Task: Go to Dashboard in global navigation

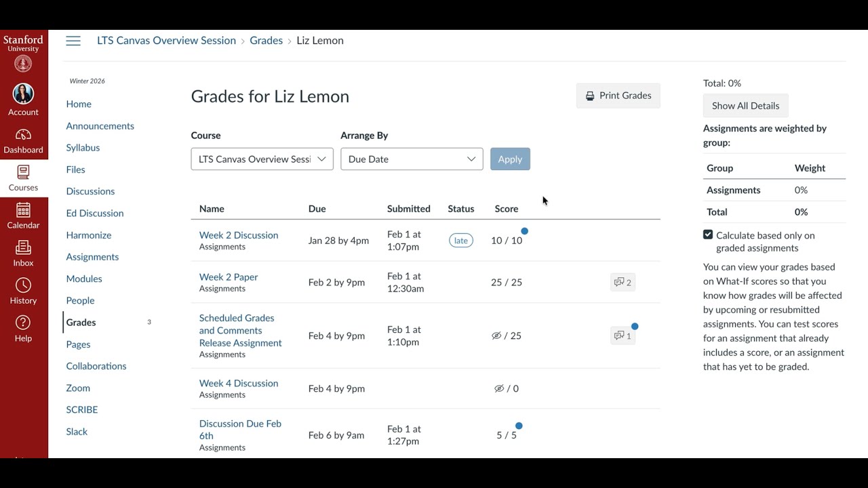Action: point(24,141)
